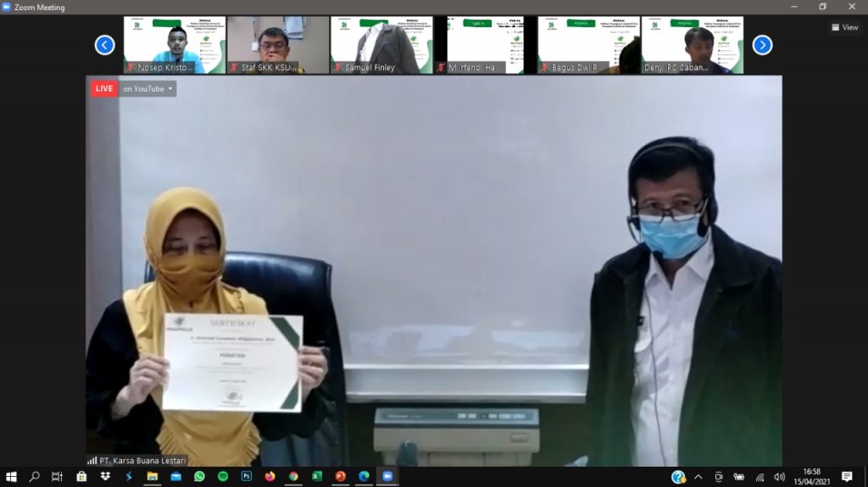Select Staf SKK KSU participant thumbnail
The image size is (868, 487).
point(276,45)
